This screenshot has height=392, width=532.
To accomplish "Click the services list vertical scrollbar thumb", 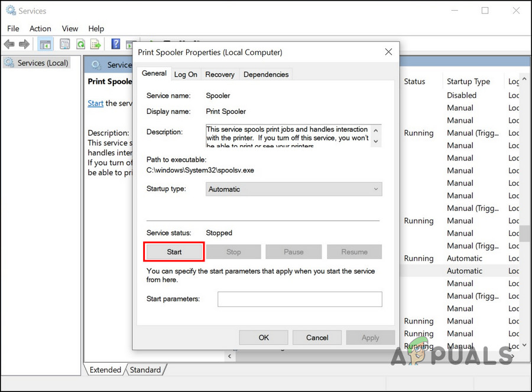I will coord(525,233).
